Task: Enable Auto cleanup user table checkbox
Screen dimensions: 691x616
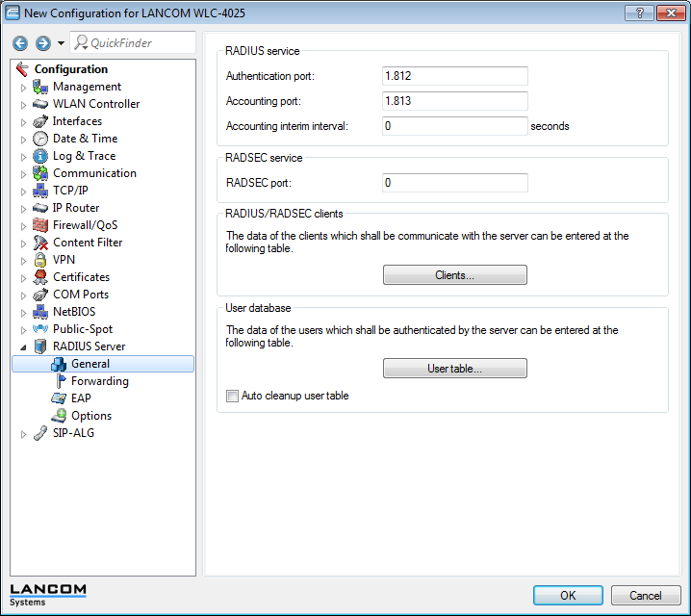Action: tap(232, 396)
